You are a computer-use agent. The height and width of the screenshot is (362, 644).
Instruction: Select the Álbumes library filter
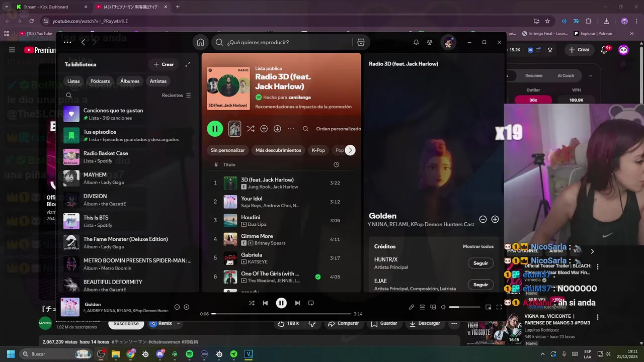pyautogui.click(x=130, y=81)
